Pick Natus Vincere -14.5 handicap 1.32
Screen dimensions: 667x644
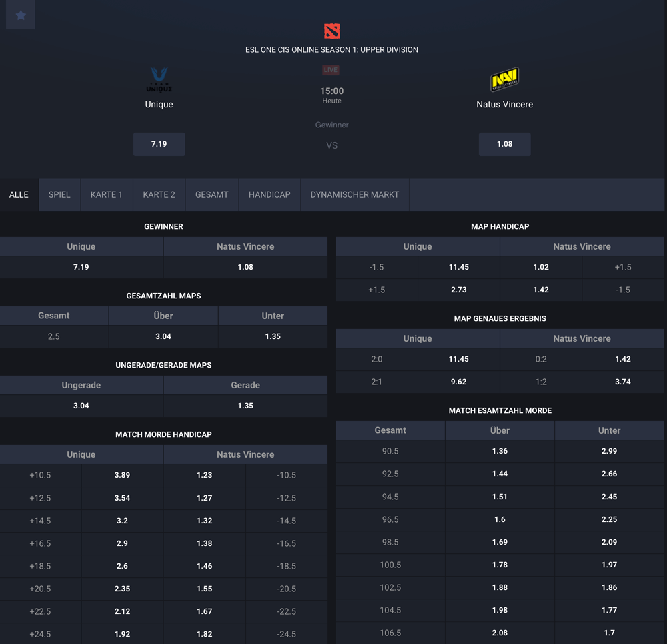click(x=205, y=520)
